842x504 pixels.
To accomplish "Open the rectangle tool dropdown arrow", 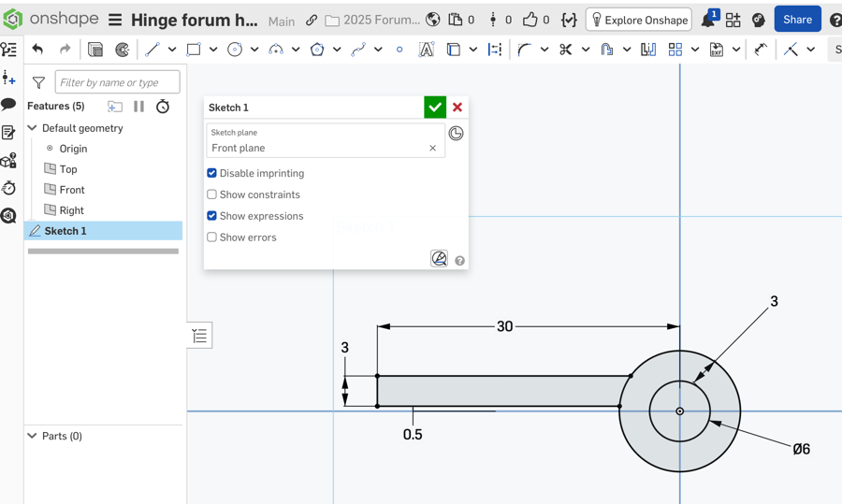I will pos(213,50).
